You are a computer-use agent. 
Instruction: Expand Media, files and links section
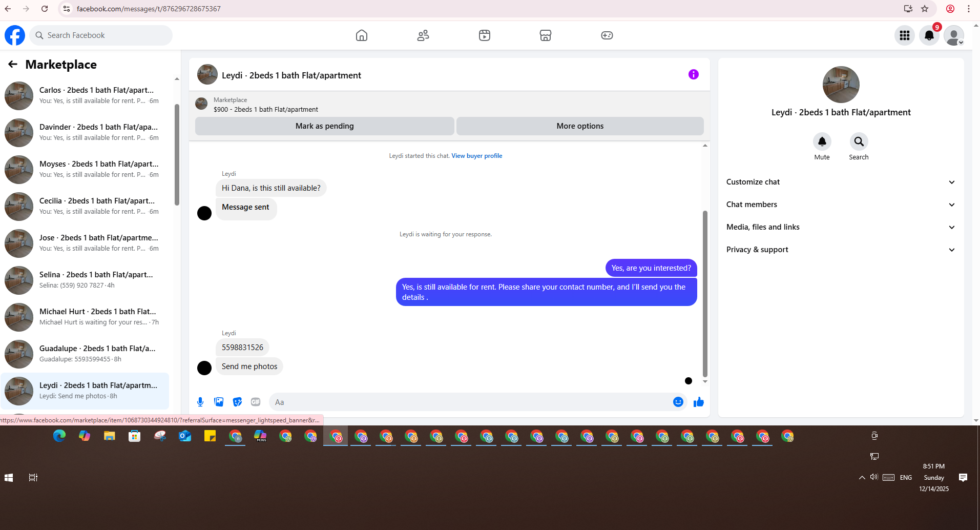tap(841, 227)
